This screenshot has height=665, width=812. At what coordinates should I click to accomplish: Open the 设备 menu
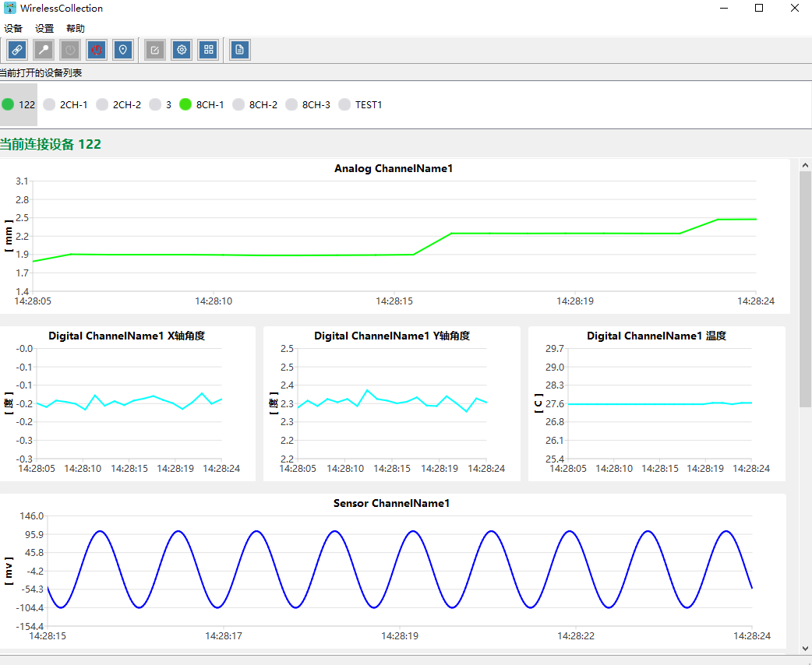[13, 29]
